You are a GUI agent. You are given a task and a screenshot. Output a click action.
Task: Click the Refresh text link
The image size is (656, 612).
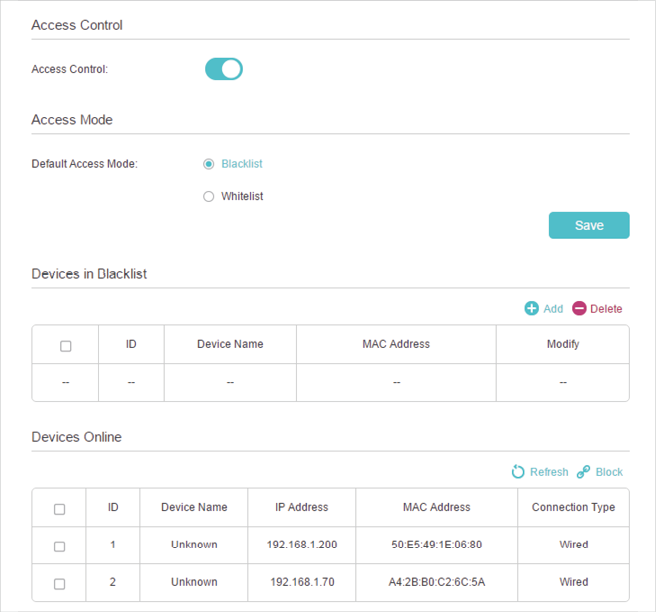coord(549,472)
